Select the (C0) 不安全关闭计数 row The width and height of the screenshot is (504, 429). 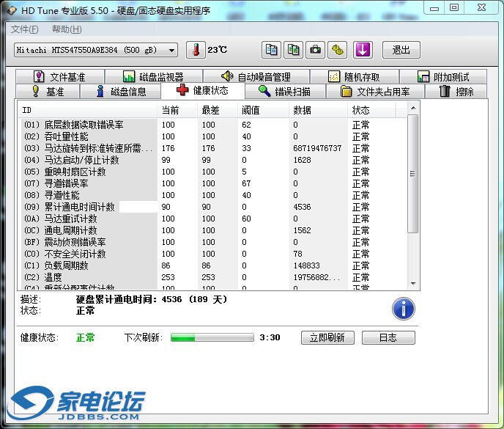coord(214,254)
